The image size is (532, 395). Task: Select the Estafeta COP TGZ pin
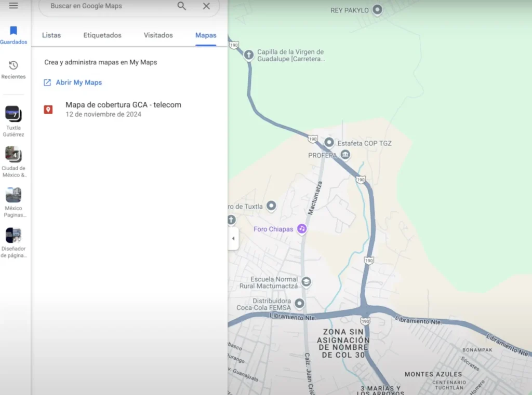(329, 142)
